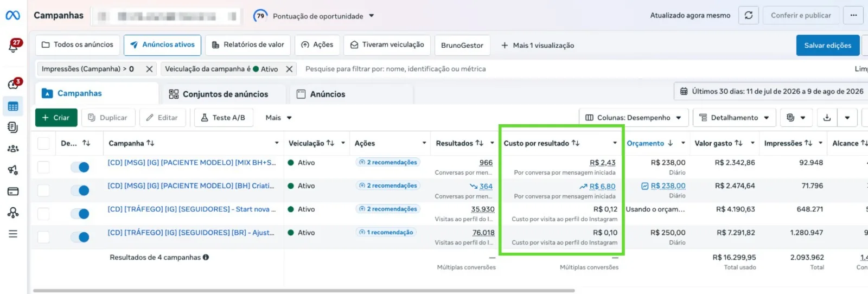Open advertising settings megaphone icon
The width and height of the screenshot is (868, 294).
[13, 170]
